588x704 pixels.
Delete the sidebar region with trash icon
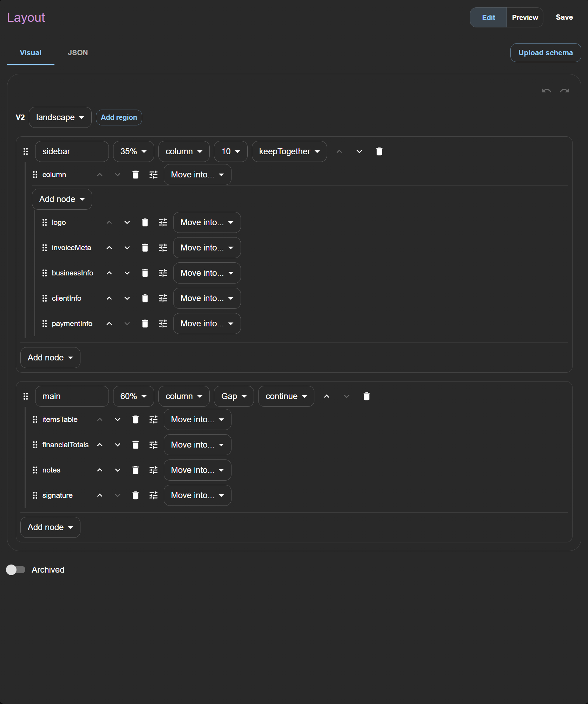(379, 151)
